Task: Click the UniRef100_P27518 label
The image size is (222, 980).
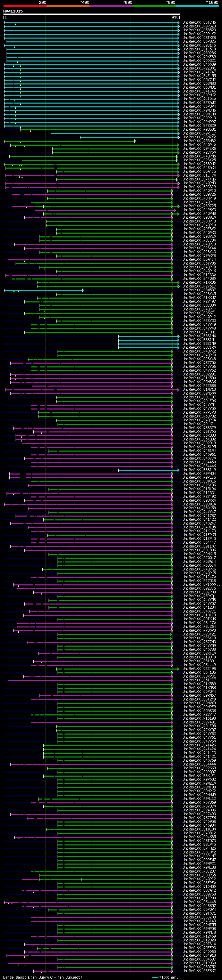Action: [199, 581]
